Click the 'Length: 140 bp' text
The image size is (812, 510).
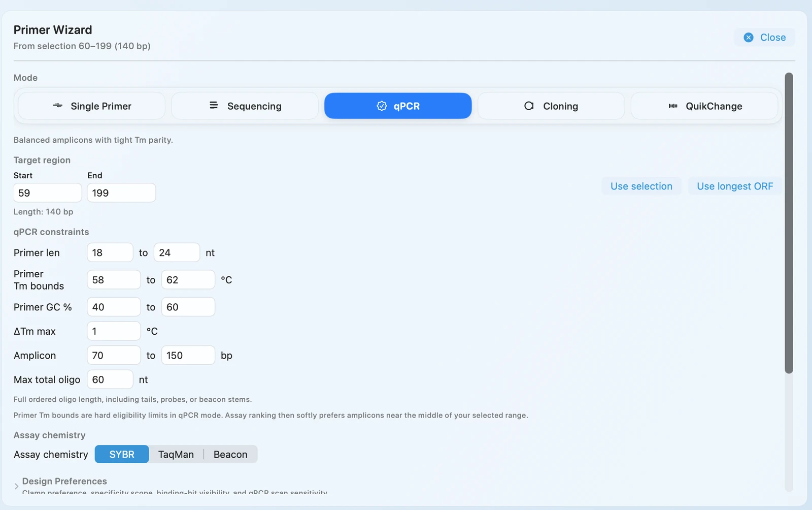click(x=43, y=212)
